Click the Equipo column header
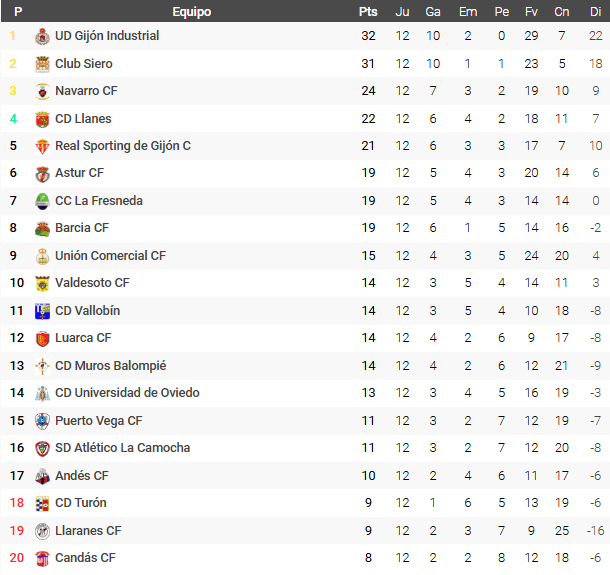This screenshot has width=610, height=575. 192,12
